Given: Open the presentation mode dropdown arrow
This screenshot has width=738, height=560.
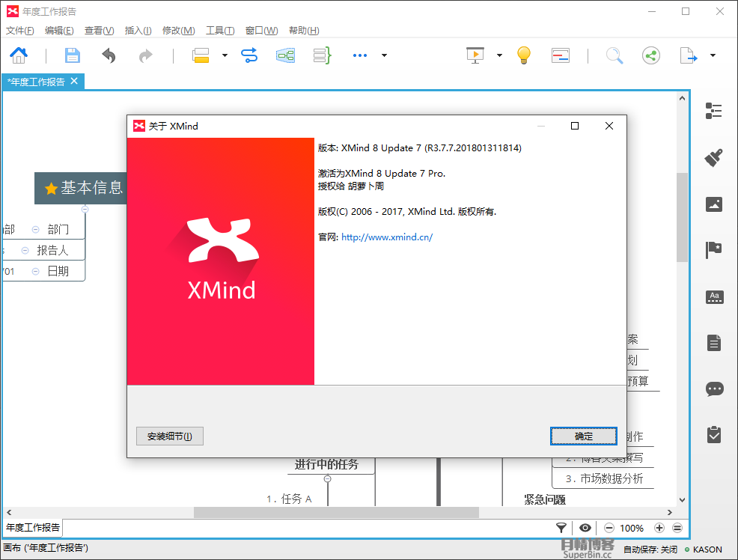Looking at the screenshot, I should coord(499,55).
